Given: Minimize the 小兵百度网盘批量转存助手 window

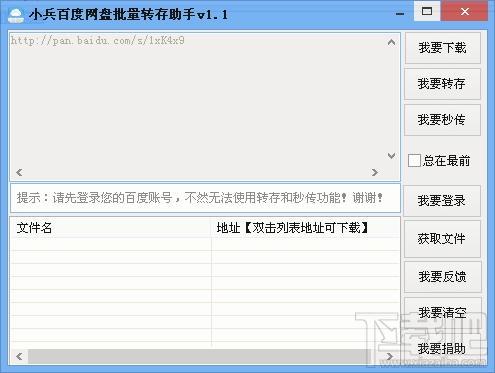Looking at the screenshot, I should (x=400, y=14).
